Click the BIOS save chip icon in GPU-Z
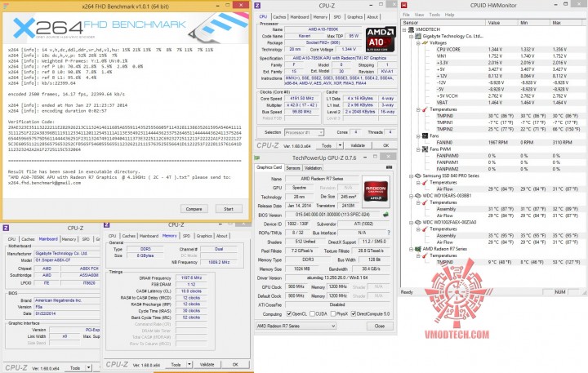This screenshot has width=588, height=373. coord(385,215)
